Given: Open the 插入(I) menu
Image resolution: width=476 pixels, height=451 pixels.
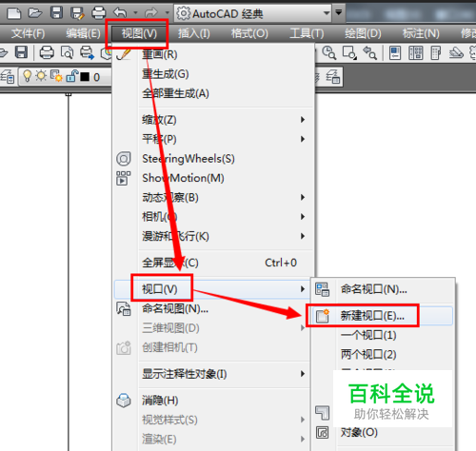Looking at the screenshot, I should 193,33.
